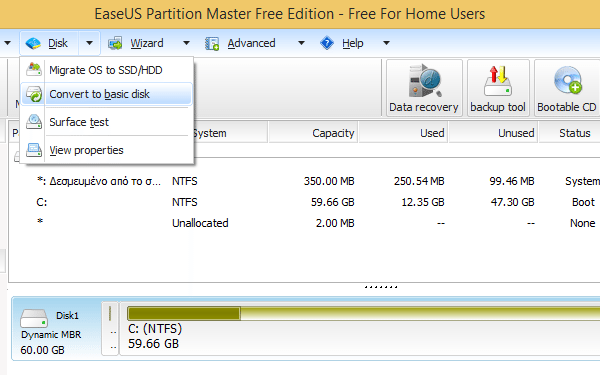This screenshot has width=600, height=375.
Task: Expand the Disk dropdown arrow
Action: [x=89, y=43]
